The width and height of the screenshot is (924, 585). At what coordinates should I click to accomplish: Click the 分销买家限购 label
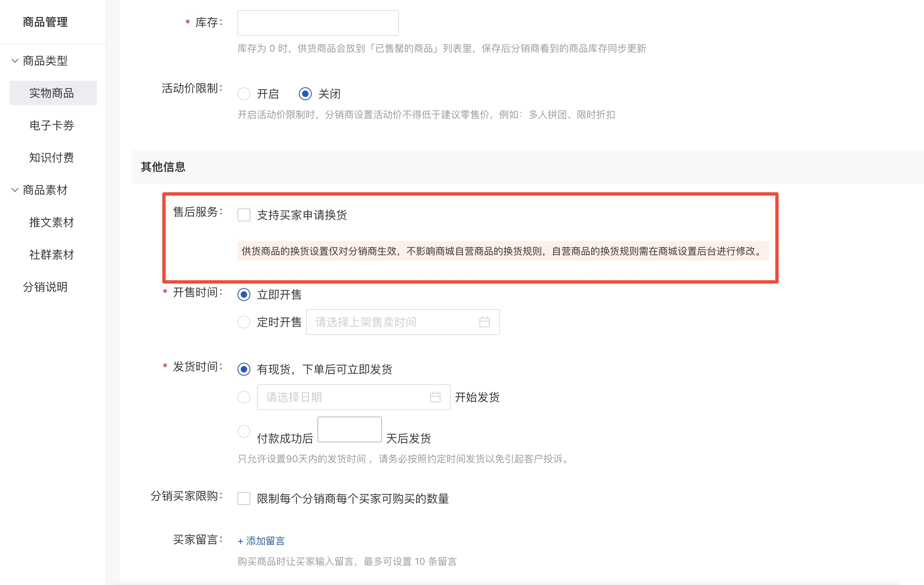pos(187,496)
